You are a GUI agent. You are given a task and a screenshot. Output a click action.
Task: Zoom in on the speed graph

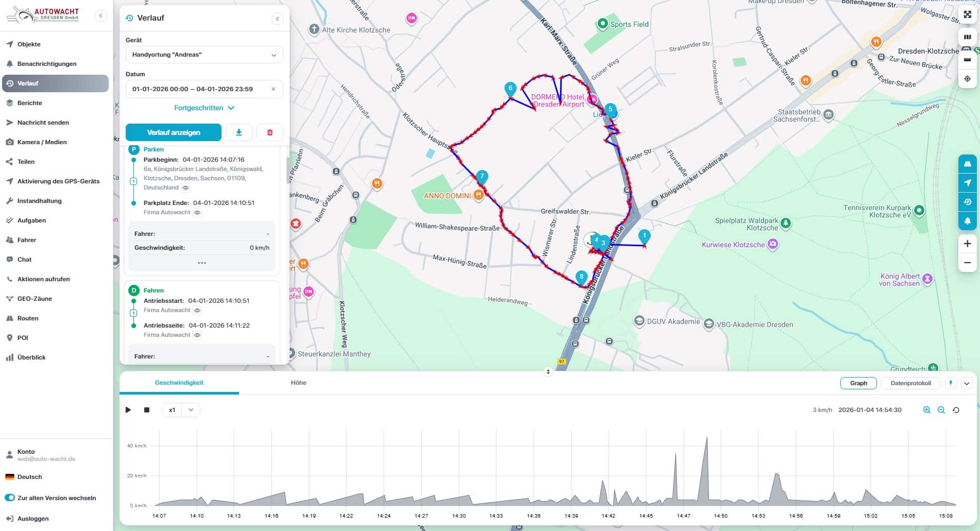926,410
